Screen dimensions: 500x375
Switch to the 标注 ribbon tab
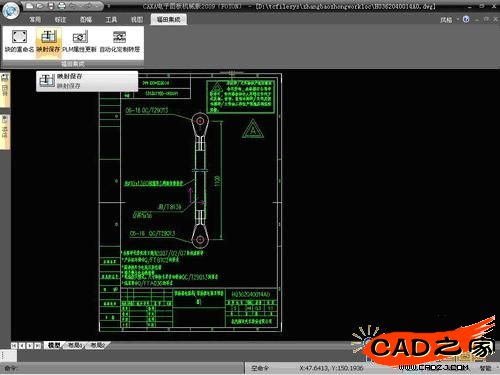tap(60, 20)
